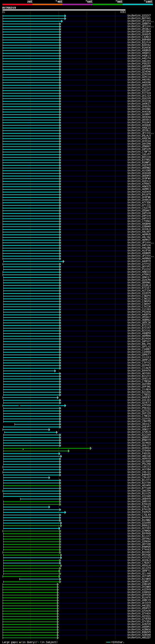This screenshot has height=644, width=155.
Task: Click UniRef100_P27324 label
Action: tap(139, 93)
